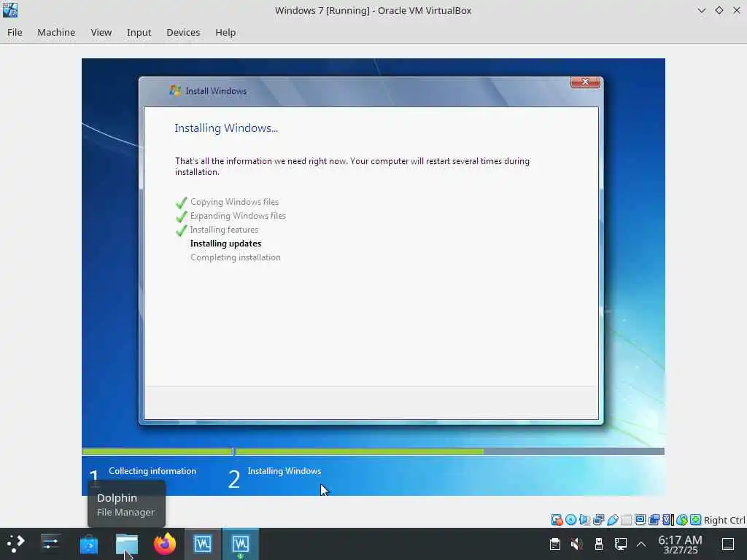Switch to the active VirtualBox VM taskbar entry
Image resolution: width=747 pixels, height=560 pixels.
point(241,544)
